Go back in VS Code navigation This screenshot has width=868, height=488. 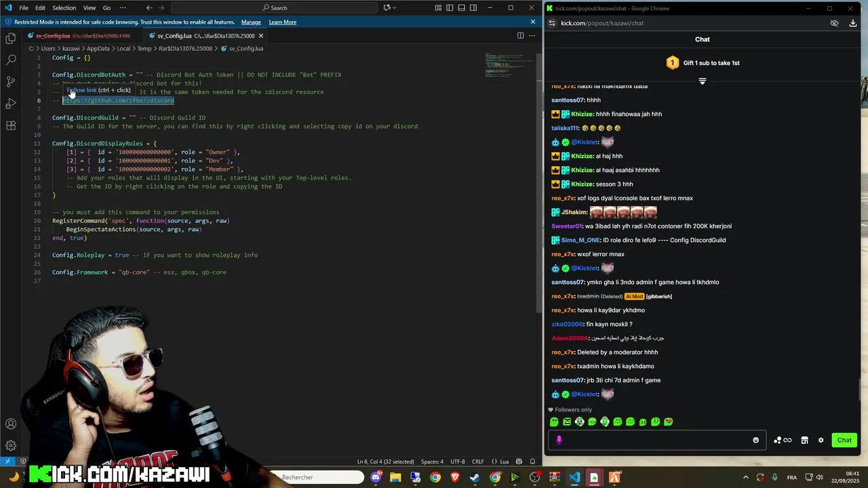149,7
